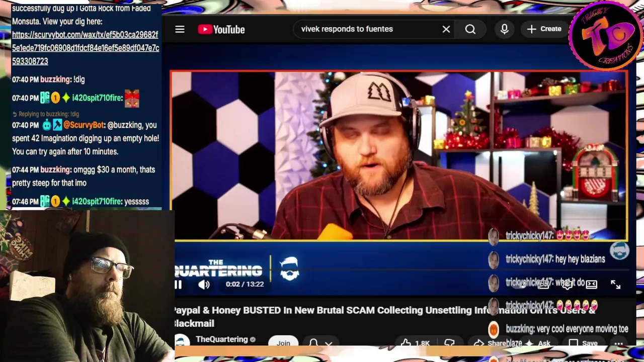
Task: Click the Quartering channel watermark in player
Action: point(619,250)
